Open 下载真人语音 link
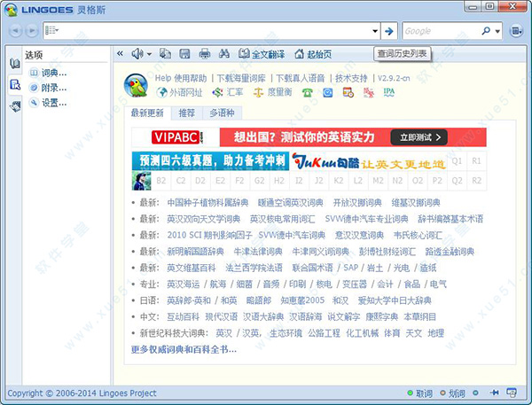 [x=301, y=78]
